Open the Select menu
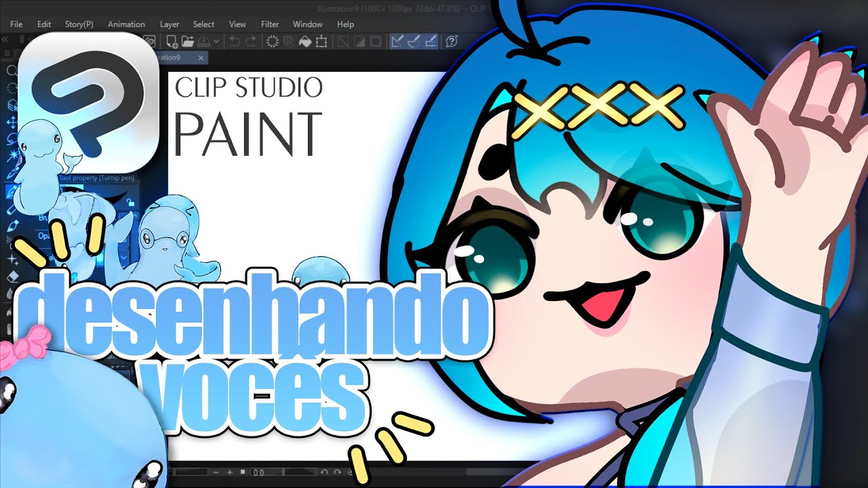 (x=203, y=24)
